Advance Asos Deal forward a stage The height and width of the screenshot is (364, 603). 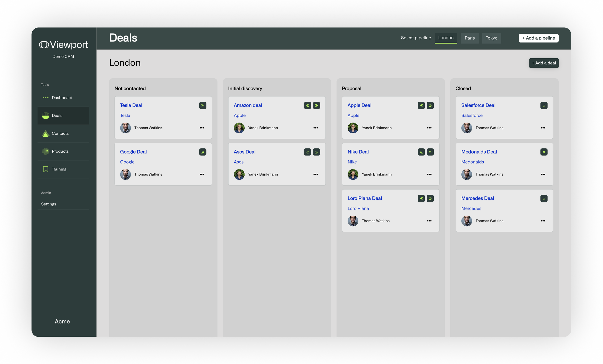pyautogui.click(x=316, y=152)
